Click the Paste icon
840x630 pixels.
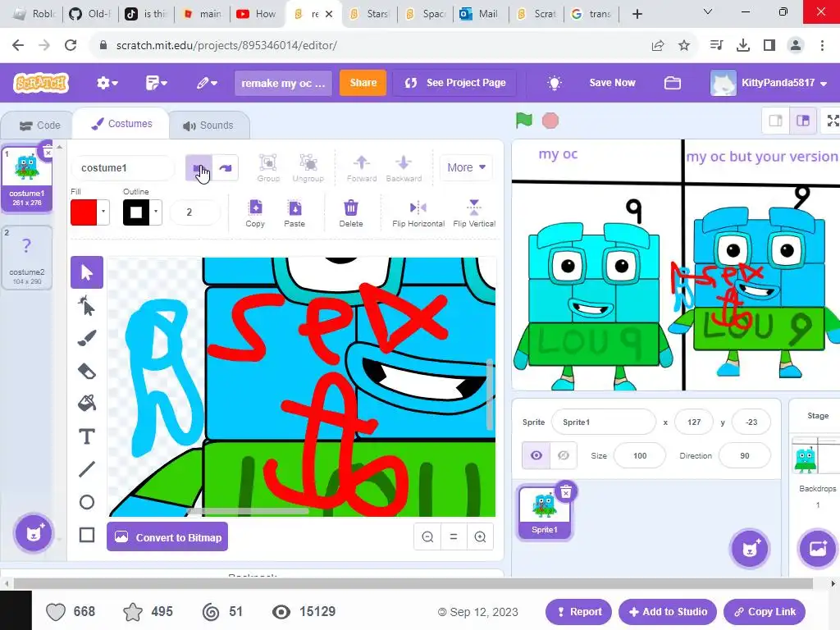[294, 212]
